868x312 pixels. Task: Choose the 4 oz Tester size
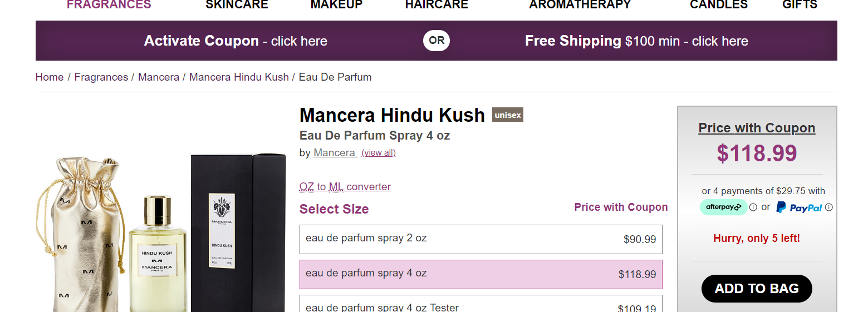[480, 306]
